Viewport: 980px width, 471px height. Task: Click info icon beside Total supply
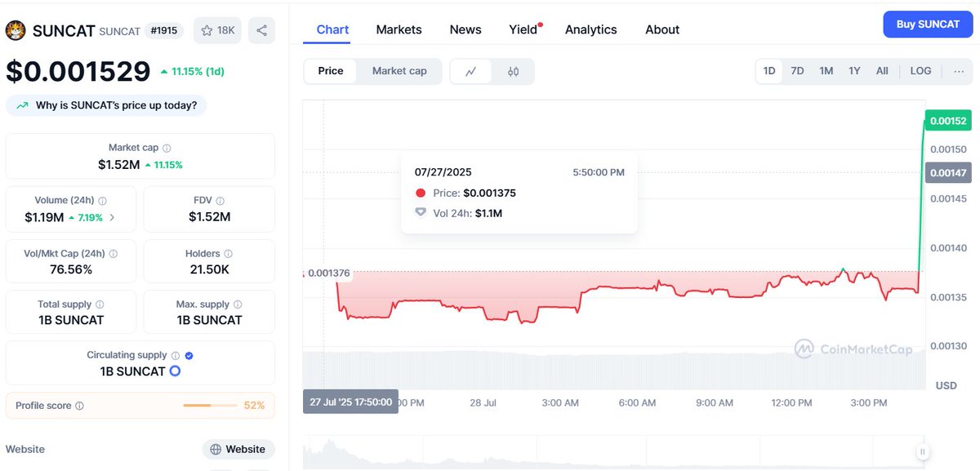tap(100, 304)
